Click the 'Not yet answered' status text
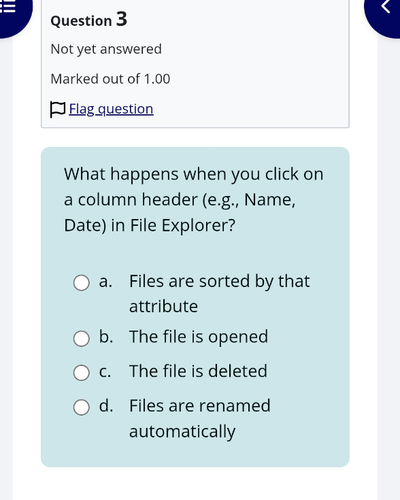400x500 pixels. pyautogui.click(x=106, y=50)
